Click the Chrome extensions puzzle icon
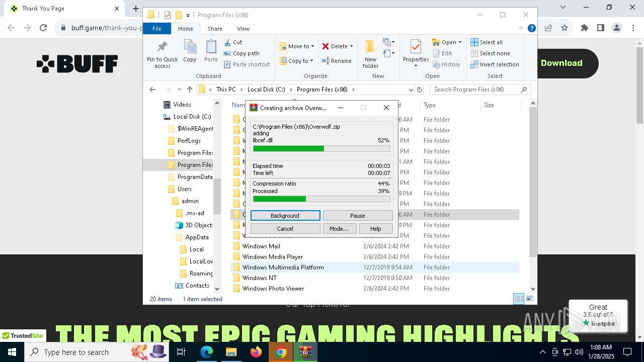Screen dimensions: 644x362 585,28
